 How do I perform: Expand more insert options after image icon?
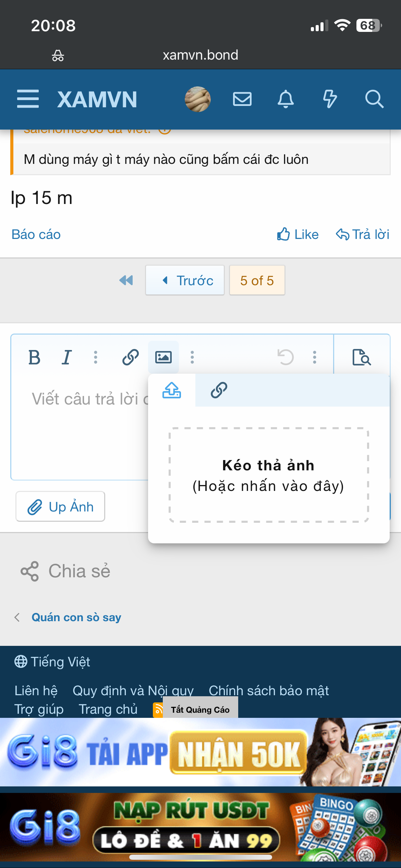pyautogui.click(x=192, y=357)
